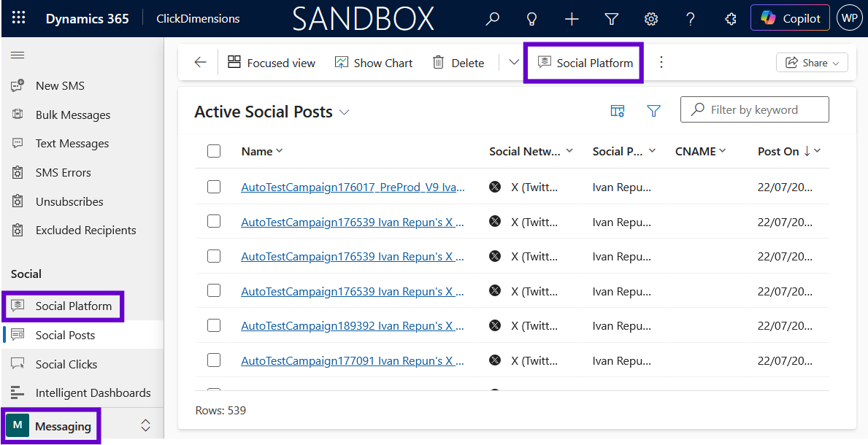Open advanced find funnel icon in top bar
The width and height of the screenshot is (868, 445).
[x=611, y=19]
